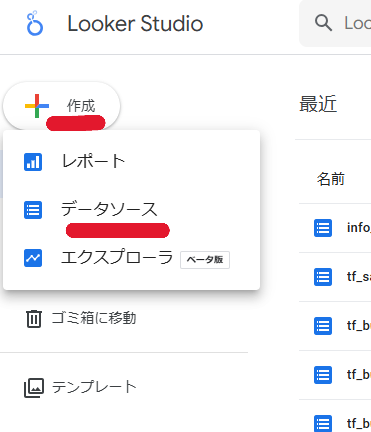Click the icon beside the tf_s row
The width and height of the screenshot is (371, 432).
click(x=323, y=277)
